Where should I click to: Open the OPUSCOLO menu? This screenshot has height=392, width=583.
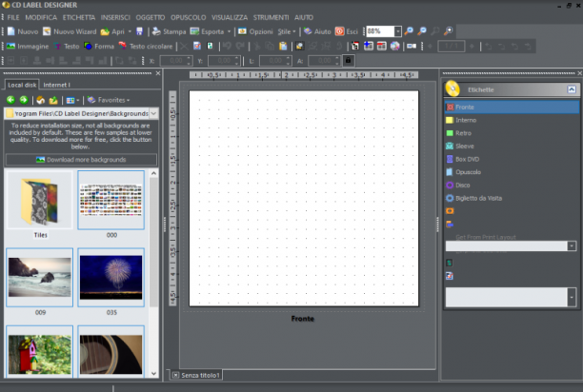pos(188,17)
